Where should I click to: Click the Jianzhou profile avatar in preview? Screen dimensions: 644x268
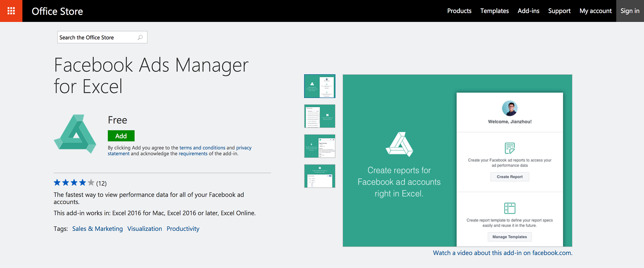[x=509, y=108]
